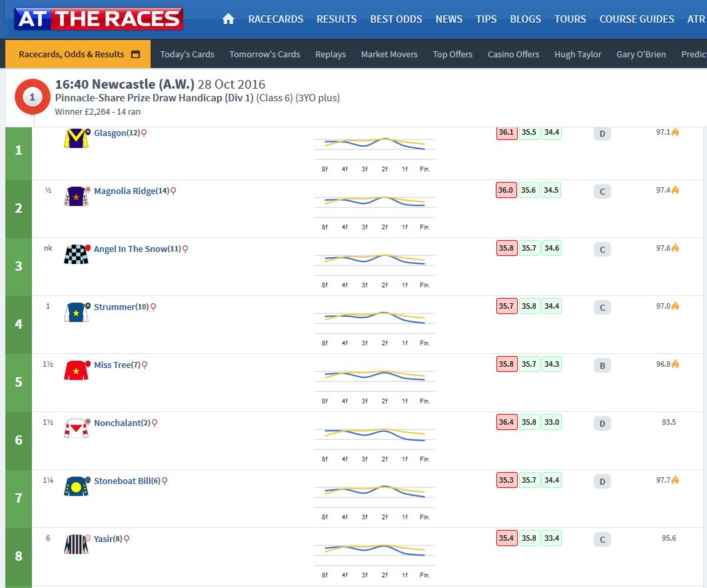
Task: Open the RESULTS menu
Action: pyautogui.click(x=337, y=19)
